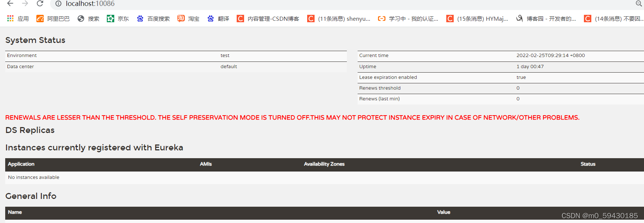The width and height of the screenshot is (644, 223).
Task: Open the 内容管理-CSDN博客 bookmark
Action: tap(268, 19)
